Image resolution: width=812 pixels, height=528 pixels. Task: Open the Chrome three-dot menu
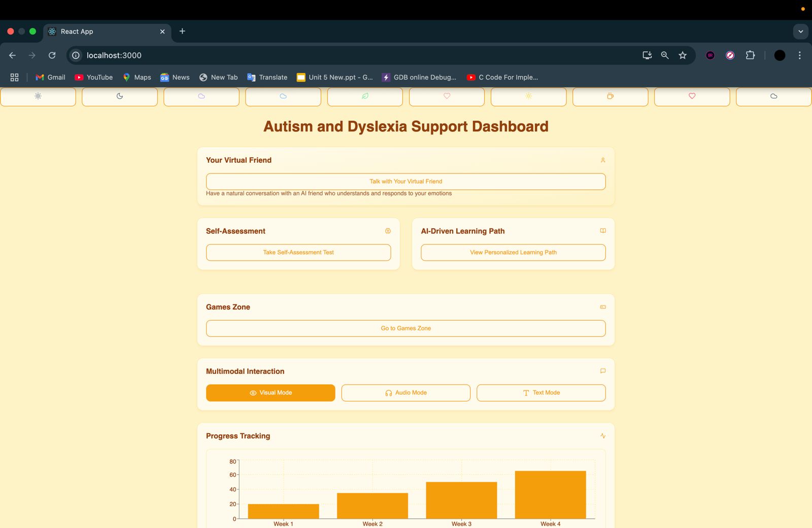coord(800,55)
